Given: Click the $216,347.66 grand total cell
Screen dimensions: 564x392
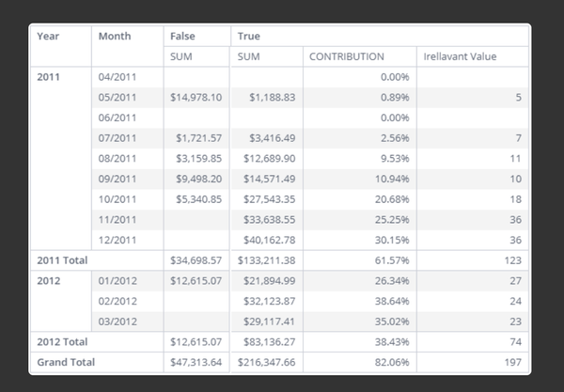Looking at the screenshot, I should [265, 361].
